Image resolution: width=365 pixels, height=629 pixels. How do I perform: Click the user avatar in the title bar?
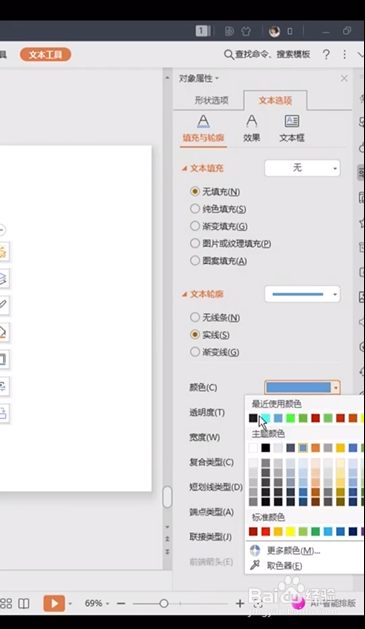point(274,31)
